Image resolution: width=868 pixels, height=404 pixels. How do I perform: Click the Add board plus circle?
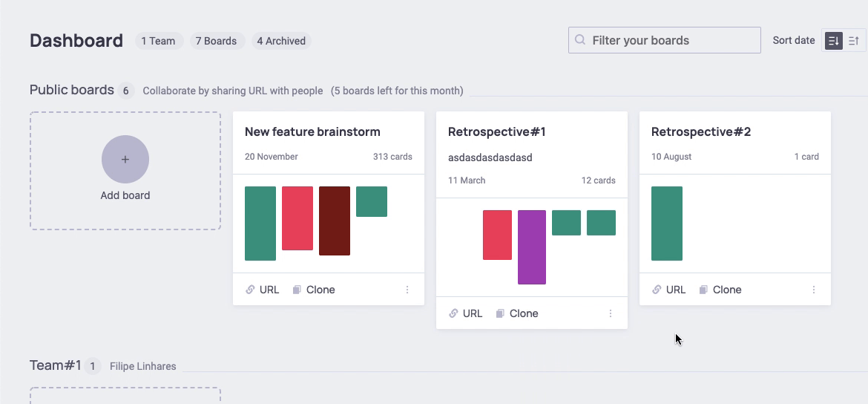point(125,159)
